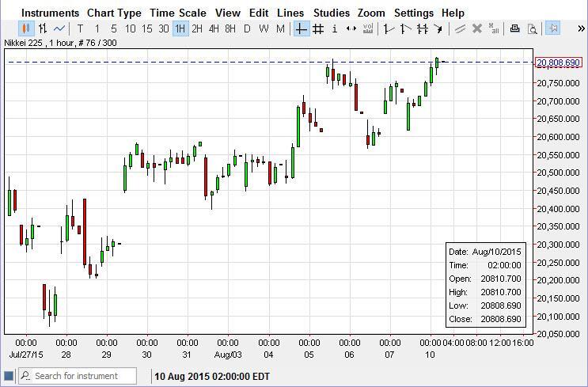The width and height of the screenshot is (588, 387).
Task: Select the candlestick chart type icon
Action: tap(25, 29)
